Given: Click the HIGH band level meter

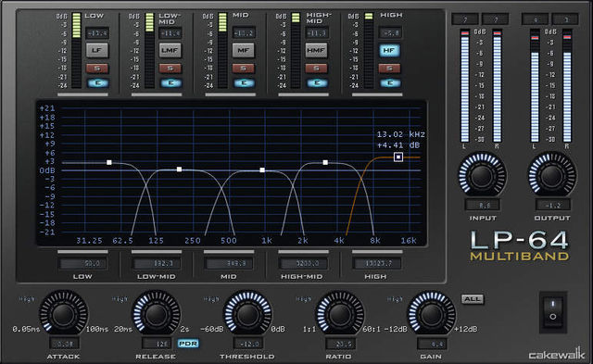Looking at the screenshot, I should pyautogui.click(x=369, y=50).
